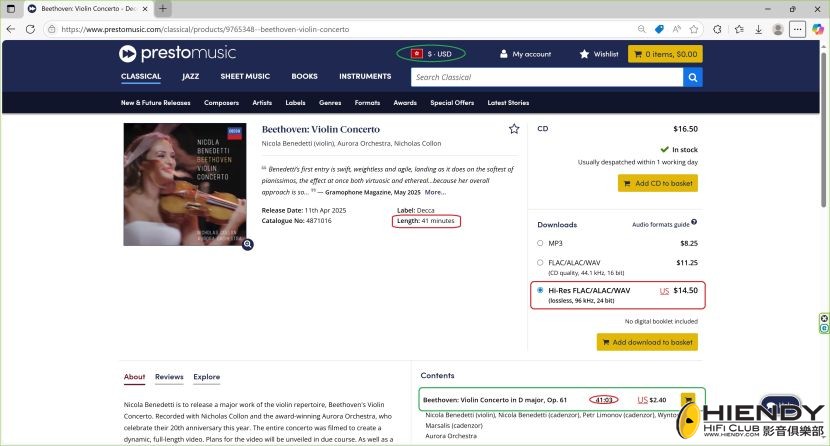Click Add download to basket
Viewport: 830px width, 446px height.
[647, 342]
